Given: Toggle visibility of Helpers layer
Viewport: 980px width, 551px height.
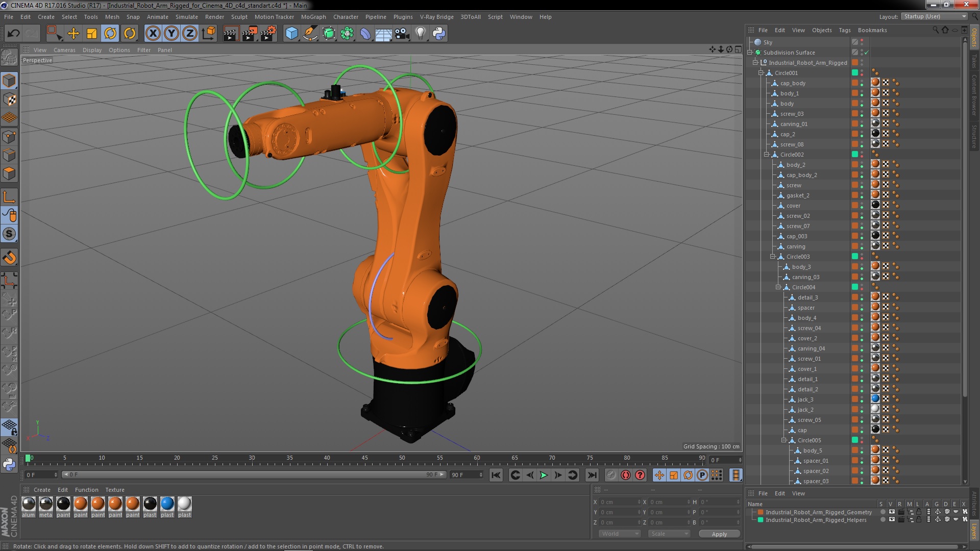Looking at the screenshot, I should point(892,520).
